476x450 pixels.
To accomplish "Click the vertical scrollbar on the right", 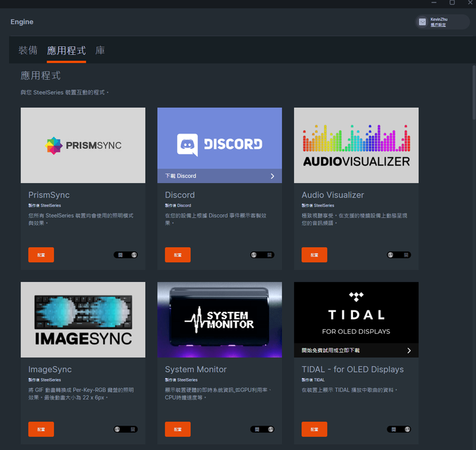I will (474, 93).
